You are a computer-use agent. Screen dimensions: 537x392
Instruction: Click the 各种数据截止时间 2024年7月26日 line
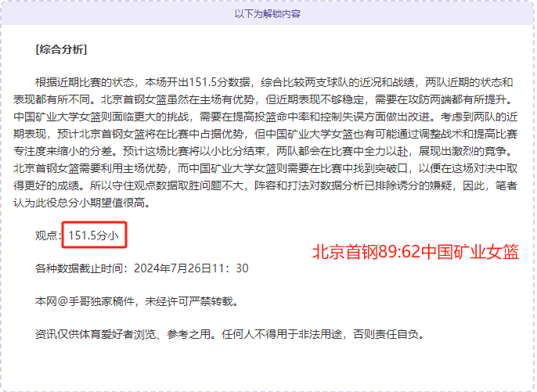pos(142,268)
